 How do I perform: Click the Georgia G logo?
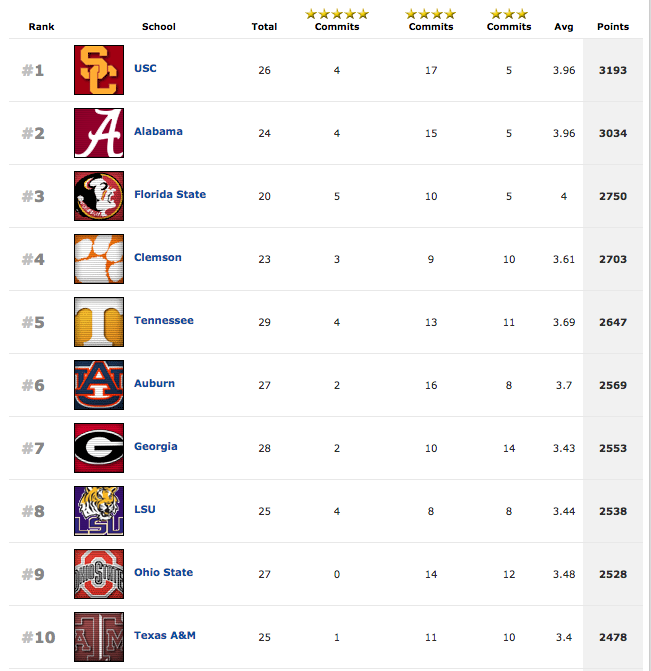pos(99,448)
